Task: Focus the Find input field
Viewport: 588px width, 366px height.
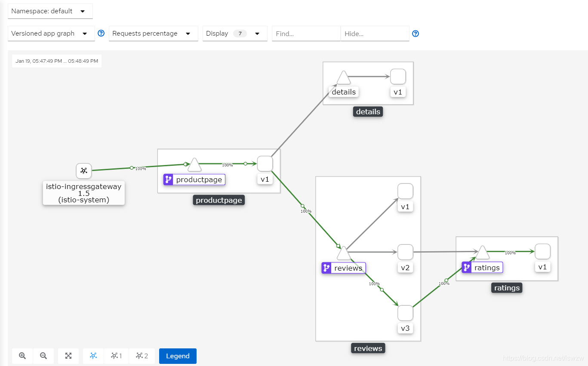Action: point(306,34)
